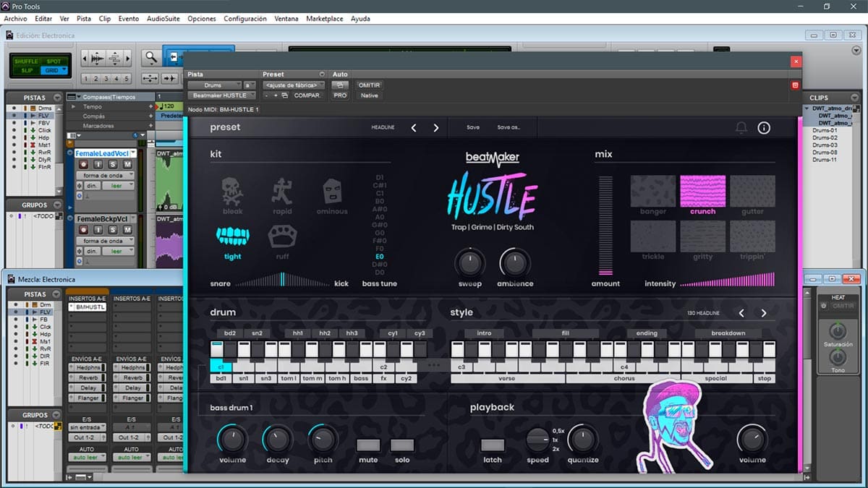The image size is (868, 488).
Task: Select the banger mix thumbnail
Action: pos(653,192)
